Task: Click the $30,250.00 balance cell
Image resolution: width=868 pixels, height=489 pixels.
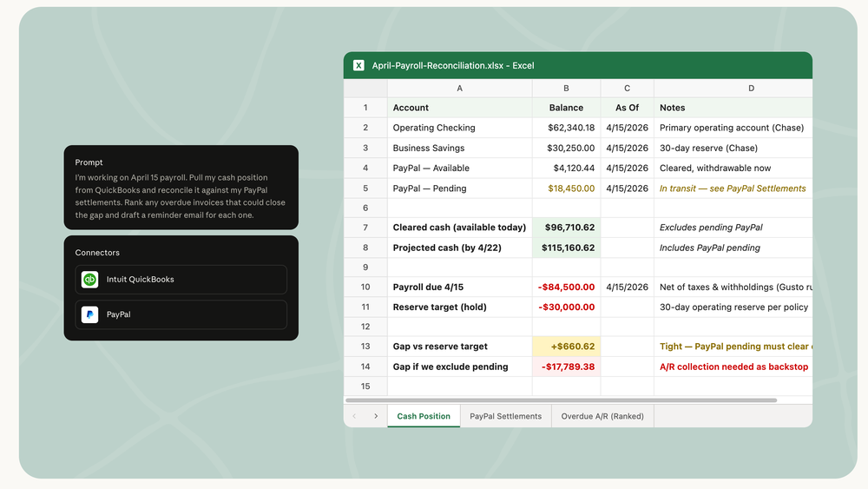Action: [x=566, y=148]
